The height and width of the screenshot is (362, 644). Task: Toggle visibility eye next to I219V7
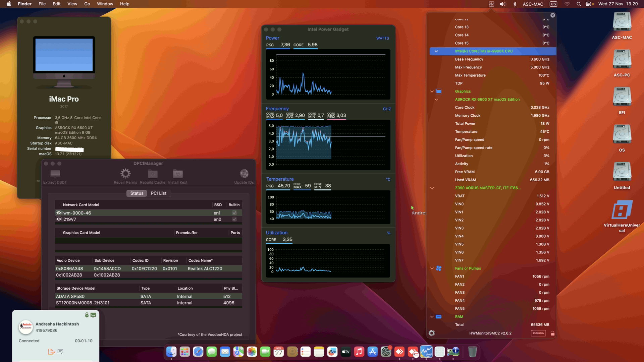coord(58,219)
